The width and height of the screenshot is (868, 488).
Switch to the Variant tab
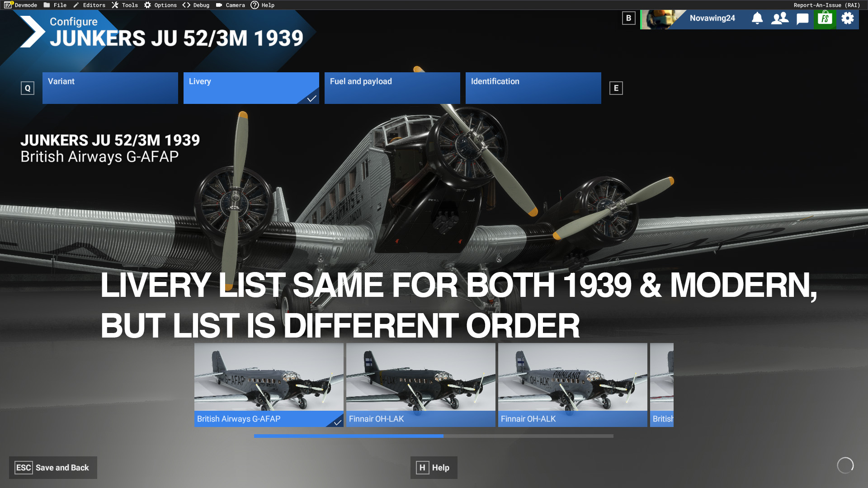coord(110,88)
